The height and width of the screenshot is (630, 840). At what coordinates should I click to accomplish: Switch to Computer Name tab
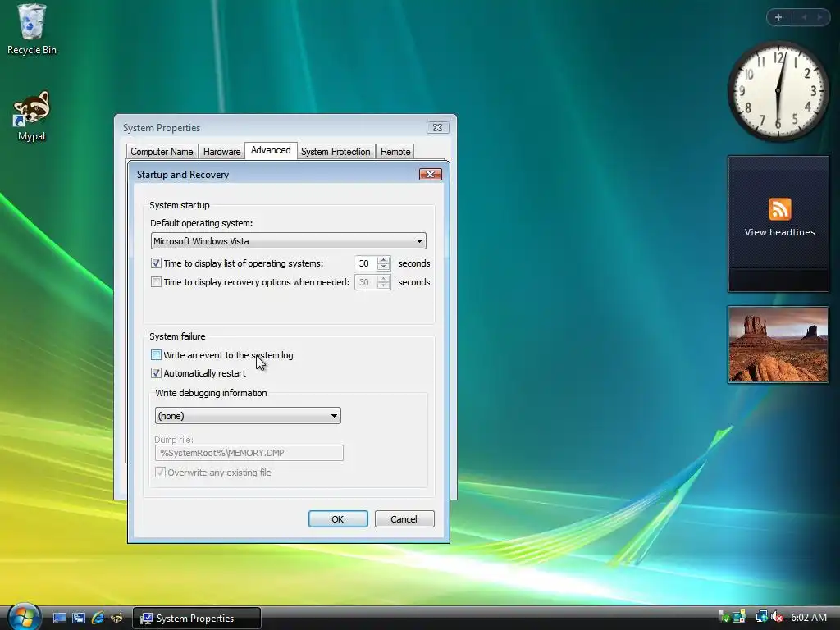[162, 152]
